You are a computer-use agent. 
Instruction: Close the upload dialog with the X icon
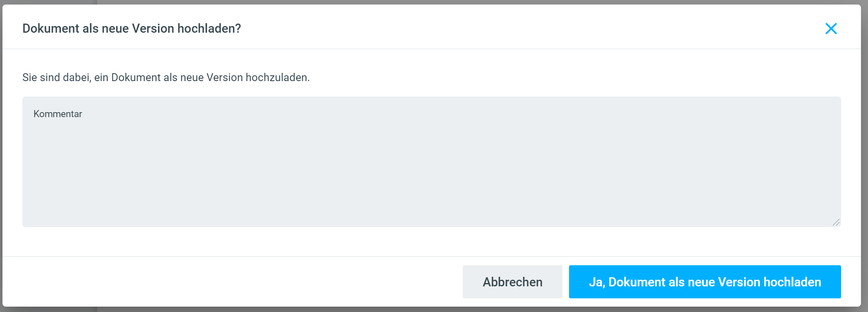pyautogui.click(x=831, y=29)
